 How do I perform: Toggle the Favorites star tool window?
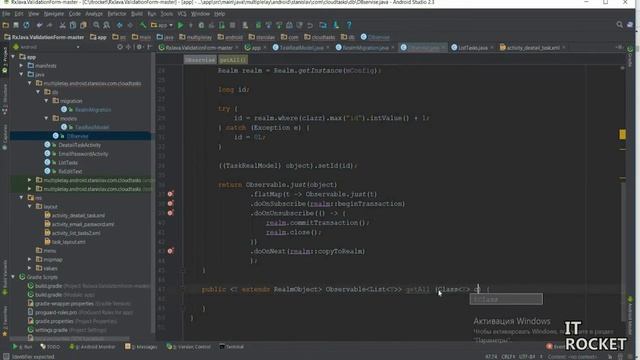5,322
